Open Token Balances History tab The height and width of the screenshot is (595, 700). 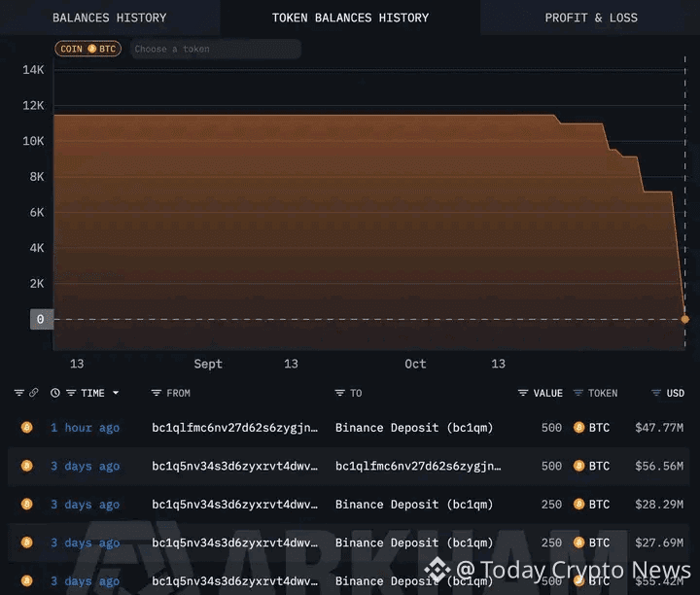point(350,17)
